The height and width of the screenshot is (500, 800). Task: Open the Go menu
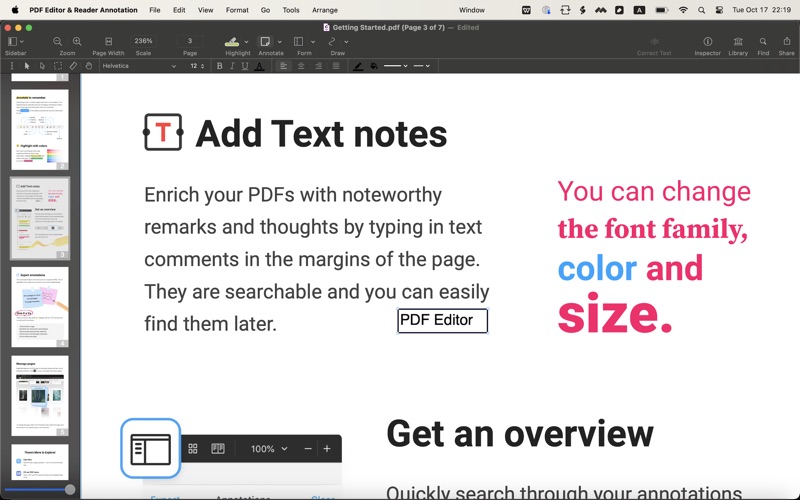pos(265,10)
